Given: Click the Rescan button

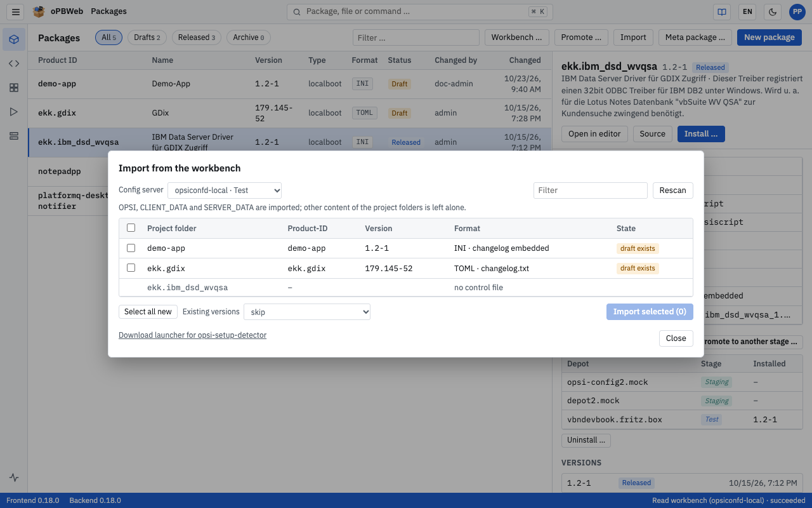Looking at the screenshot, I should (673, 190).
